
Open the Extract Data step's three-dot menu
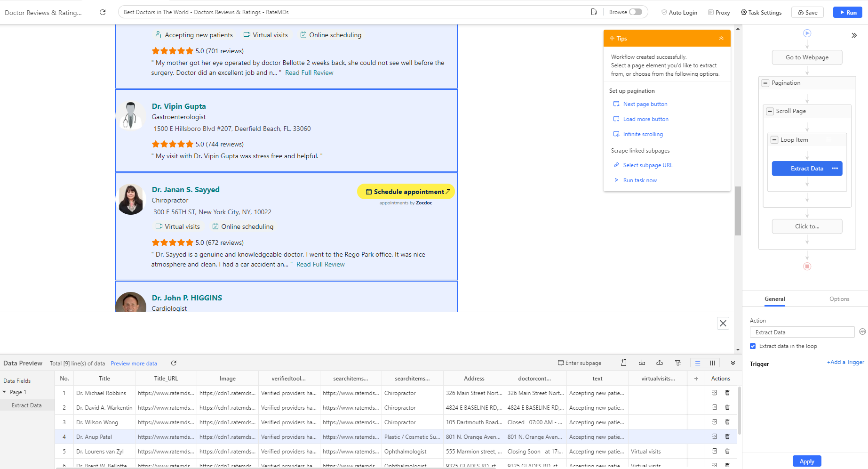[x=835, y=169]
